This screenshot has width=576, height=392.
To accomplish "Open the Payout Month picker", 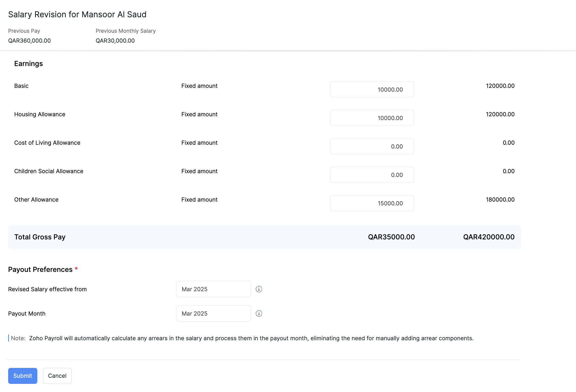I will [214, 314].
